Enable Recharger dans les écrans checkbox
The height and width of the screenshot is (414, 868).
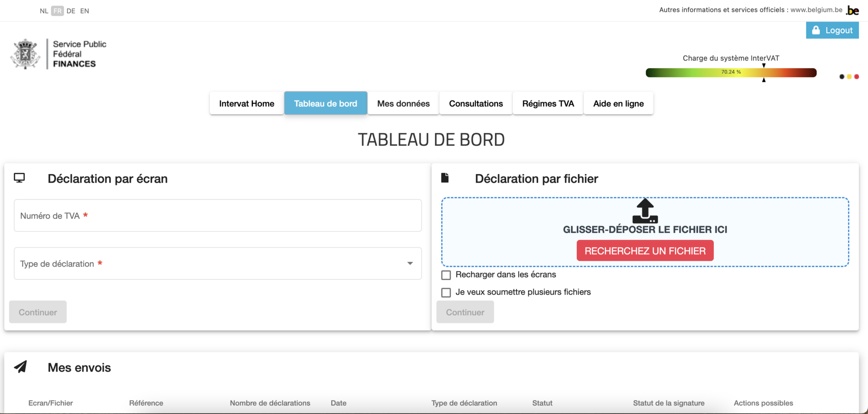coord(446,275)
